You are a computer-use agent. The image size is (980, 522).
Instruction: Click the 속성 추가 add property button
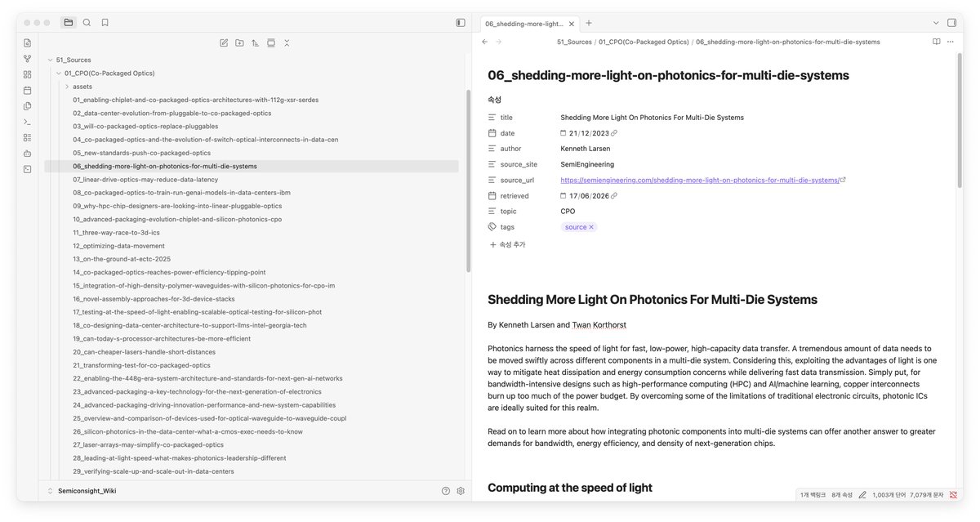tap(507, 244)
